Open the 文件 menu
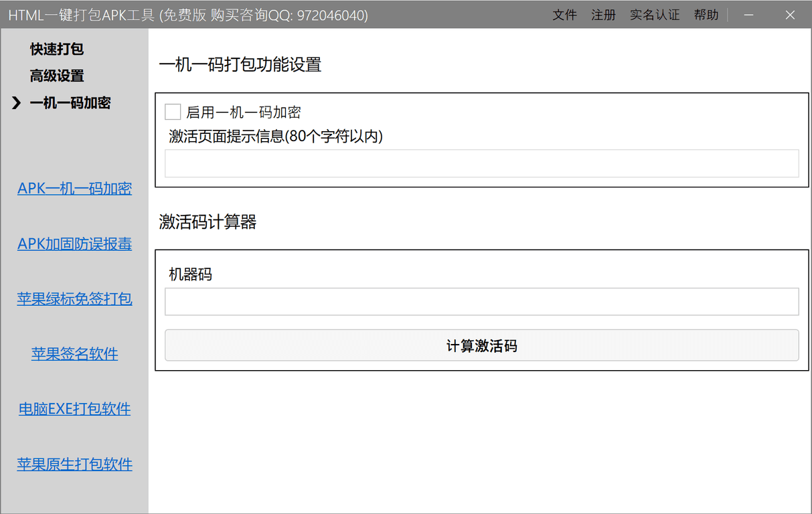The height and width of the screenshot is (514, 812). pyautogui.click(x=564, y=15)
